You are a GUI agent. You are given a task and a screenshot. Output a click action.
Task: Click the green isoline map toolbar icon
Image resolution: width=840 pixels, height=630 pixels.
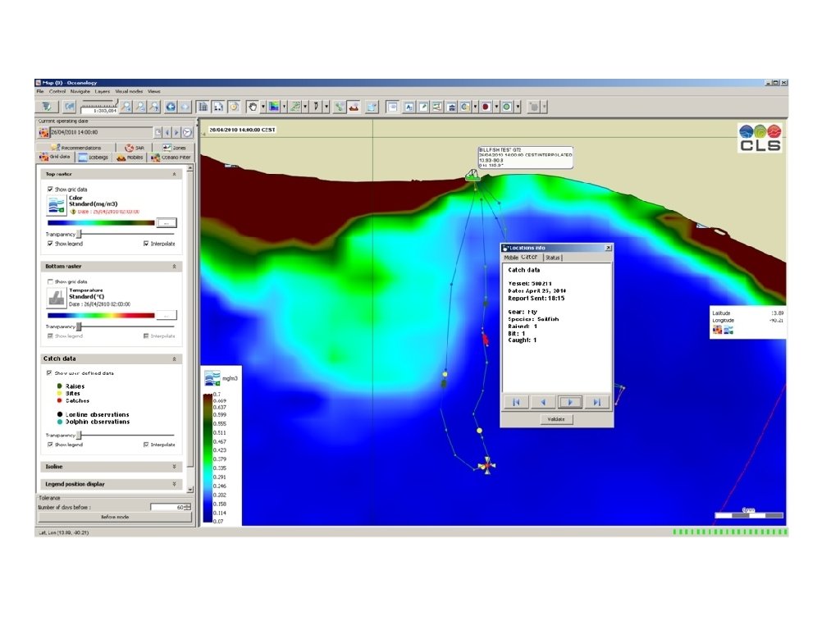[x=295, y=107]
